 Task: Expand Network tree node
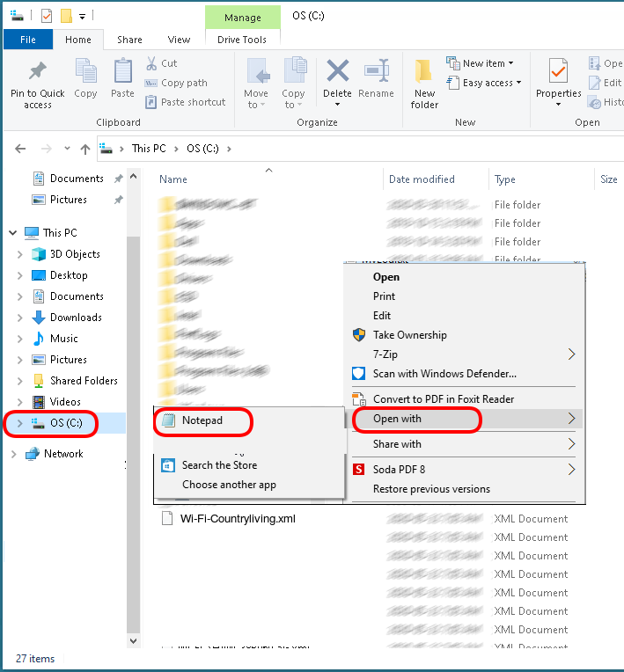14,454
